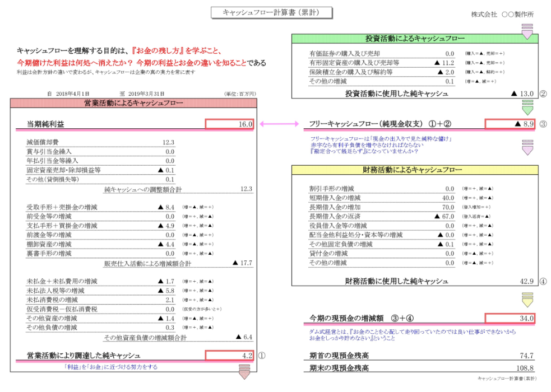Select the 長期借入金の返済 row label
The image size is (551, 392).
tap(335, 217)
